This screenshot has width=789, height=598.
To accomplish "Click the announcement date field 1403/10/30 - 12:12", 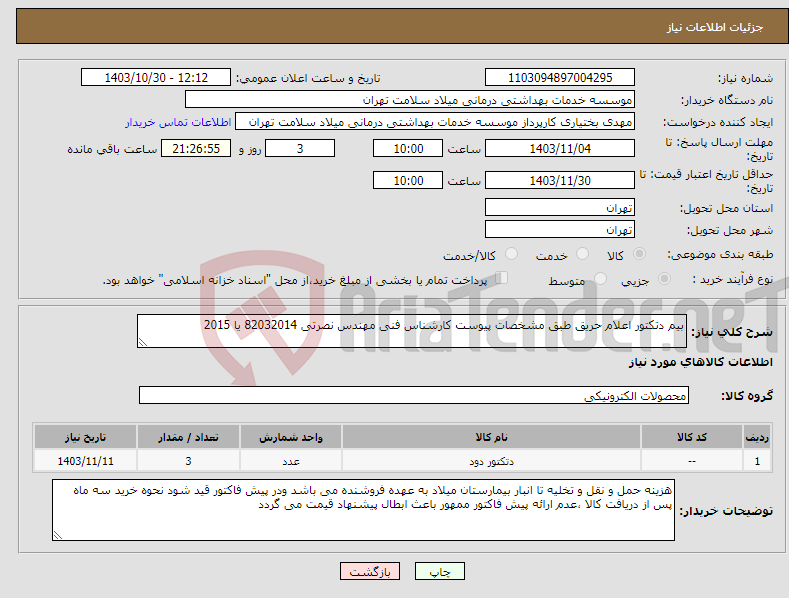I will 155,78.
